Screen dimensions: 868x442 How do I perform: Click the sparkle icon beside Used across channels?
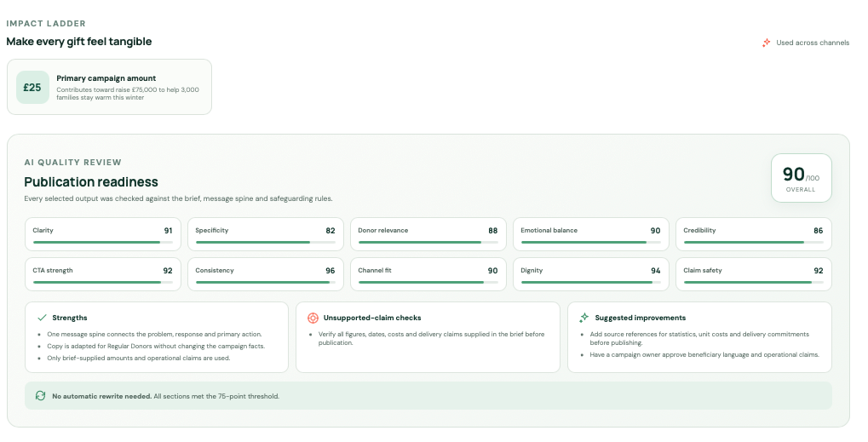tap(766, 43)
